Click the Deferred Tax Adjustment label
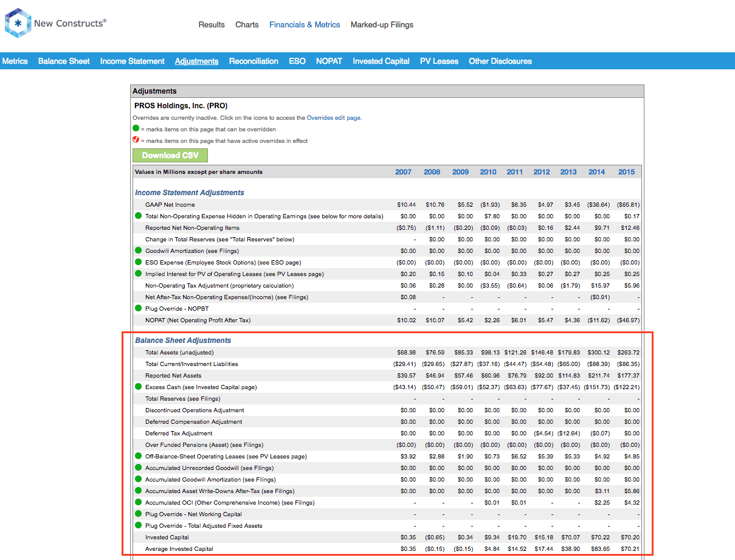Image resolution: width=735 pixels, height=560 pixels. [179, 434]
